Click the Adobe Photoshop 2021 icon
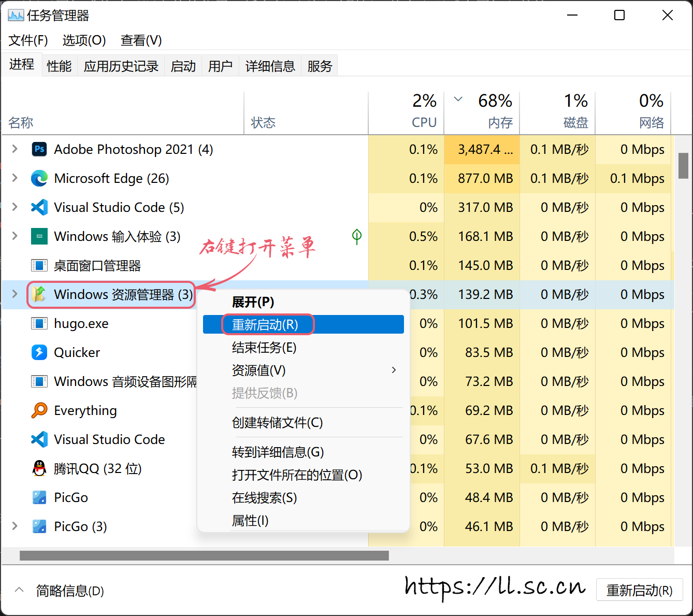This screenshot has height=616, width=693. click(39, 149)
